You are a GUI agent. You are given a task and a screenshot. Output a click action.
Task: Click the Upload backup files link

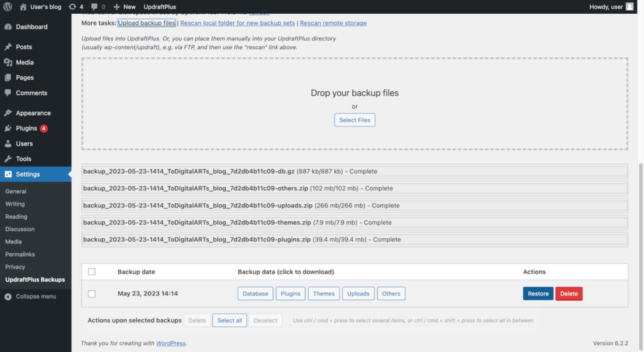click(x=147, y=23)
